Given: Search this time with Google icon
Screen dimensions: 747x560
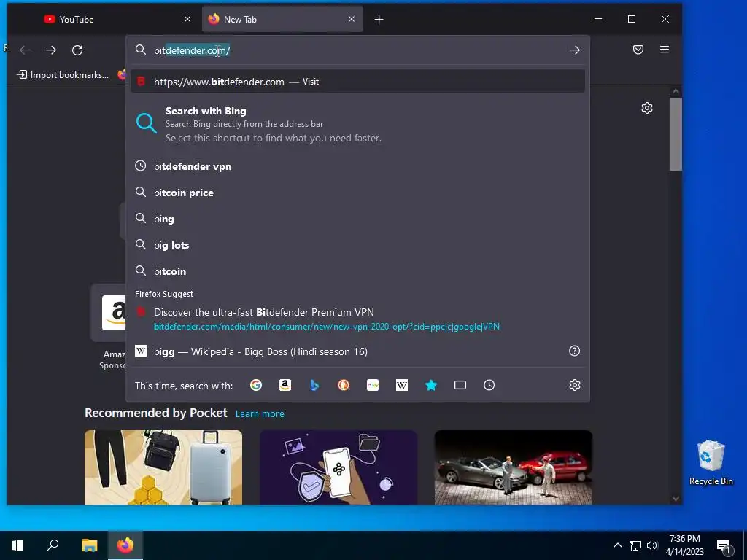Looking at the screenshot, I should pyautogui.click(x=256, y=385).
